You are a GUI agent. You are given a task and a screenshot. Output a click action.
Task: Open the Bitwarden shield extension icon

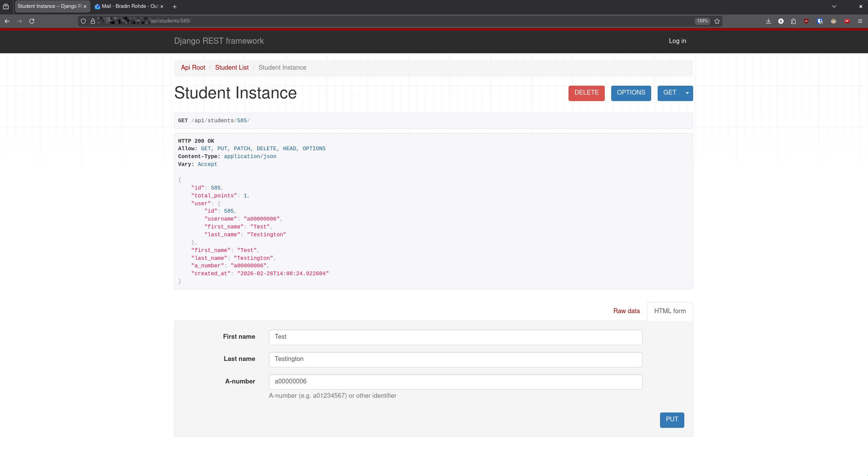click(x=820, y=21)
